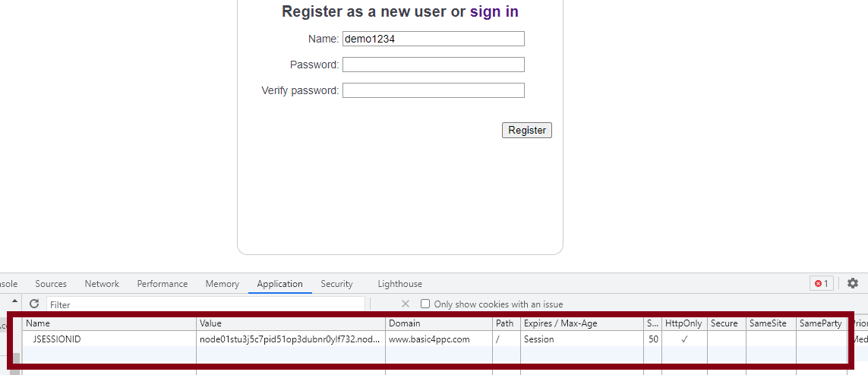Click the Register button
868x375 pixels.
tap(527, 130)
